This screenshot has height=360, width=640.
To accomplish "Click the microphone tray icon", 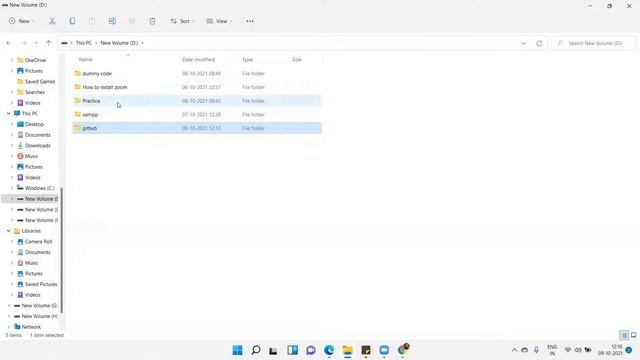I will click(x=536, y=350).
